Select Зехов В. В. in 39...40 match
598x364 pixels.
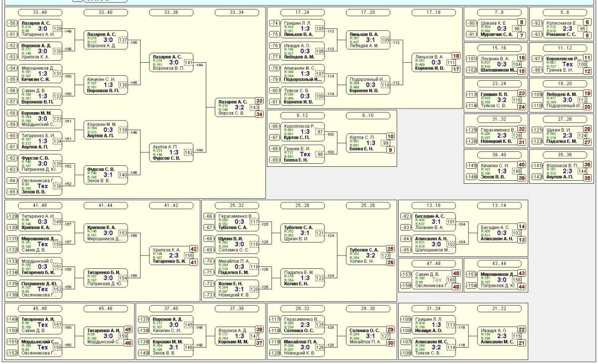[x=491, y=177]
